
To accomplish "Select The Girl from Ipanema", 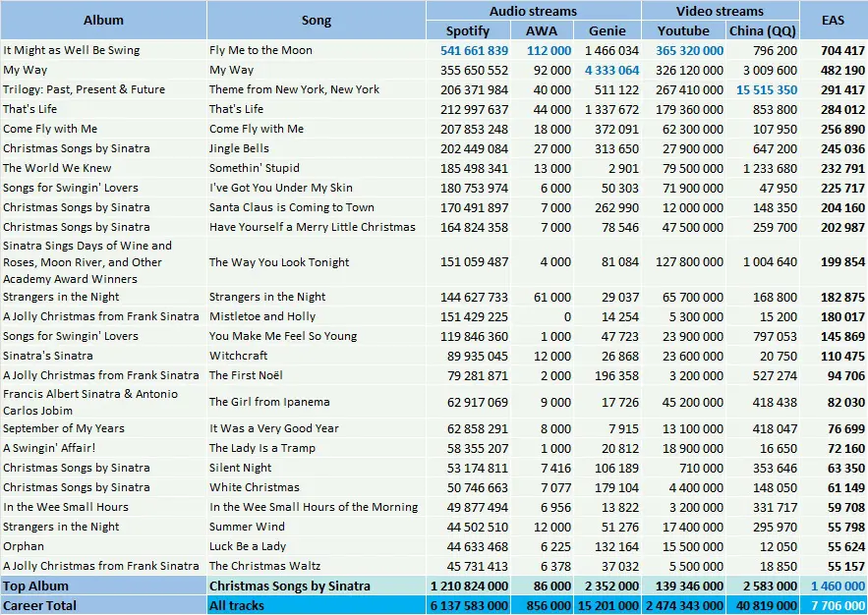I will point(269,402).
